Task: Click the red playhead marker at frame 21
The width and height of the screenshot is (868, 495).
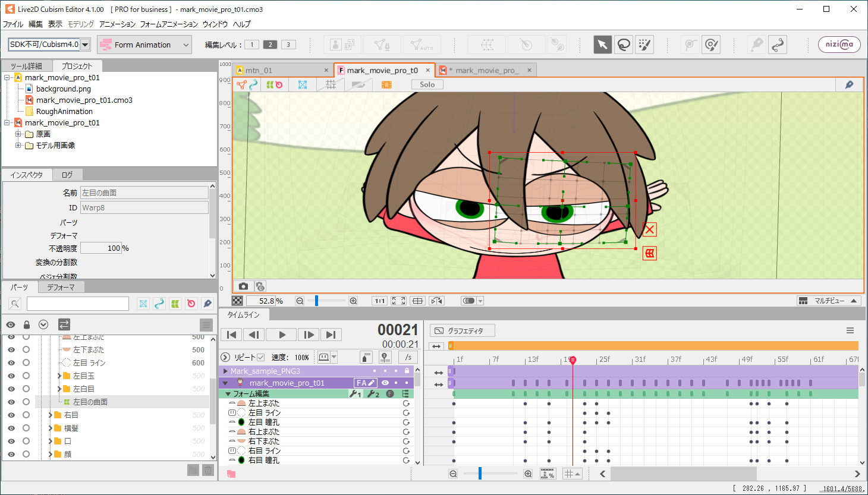Action: pos(573,360)
